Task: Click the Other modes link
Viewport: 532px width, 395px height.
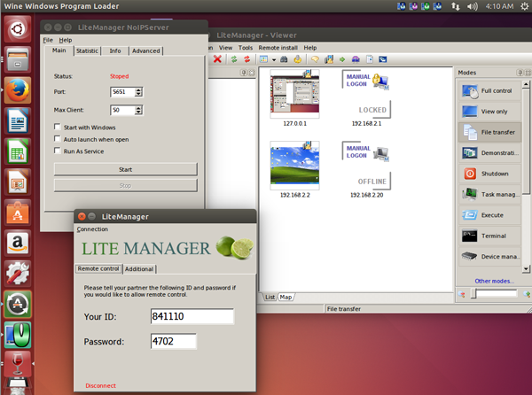Action: [x=495, y=281]
